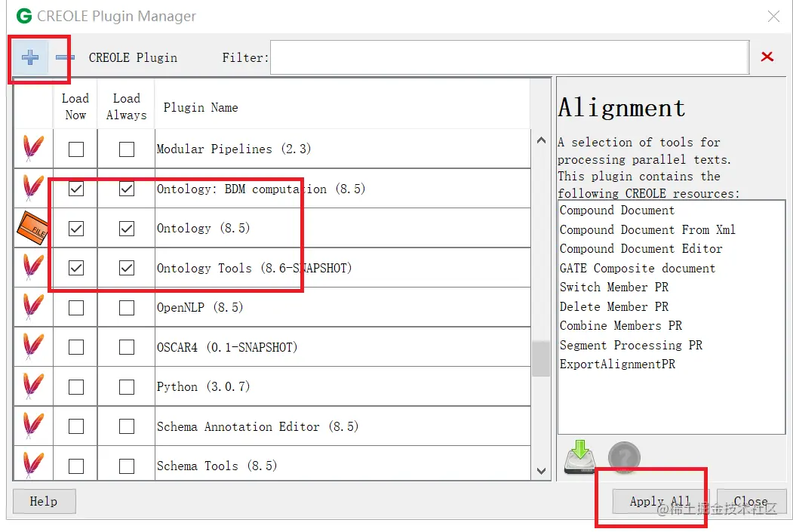
Task: Select Compound Document in resources list
Action: pos(617,211)
